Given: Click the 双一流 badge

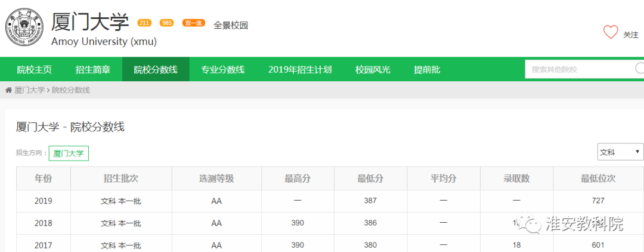Looking at the screenshot, I should [x=193, y=23].
